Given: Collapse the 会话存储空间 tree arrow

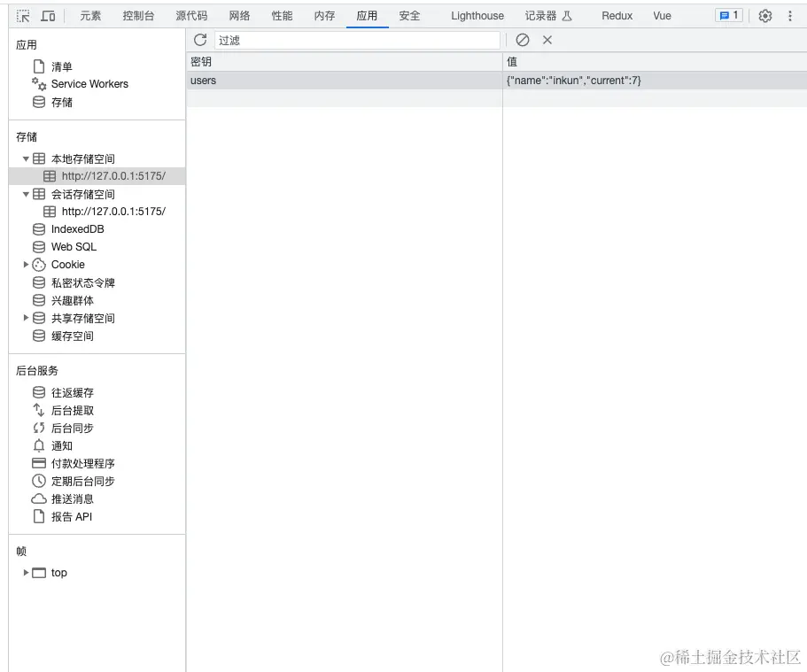Looking at the screenshot, I should click(x=26, y=194).
